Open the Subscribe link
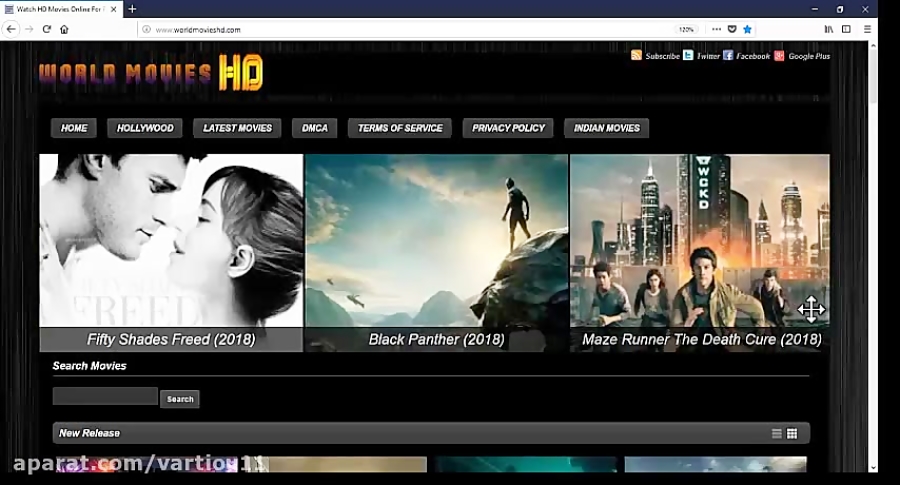This screenshot has height=485, width=900. coord(662,56)
